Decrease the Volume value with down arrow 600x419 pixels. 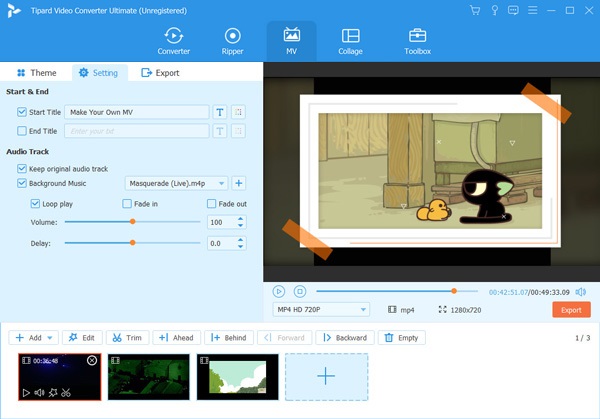click(x=240, y=225)
